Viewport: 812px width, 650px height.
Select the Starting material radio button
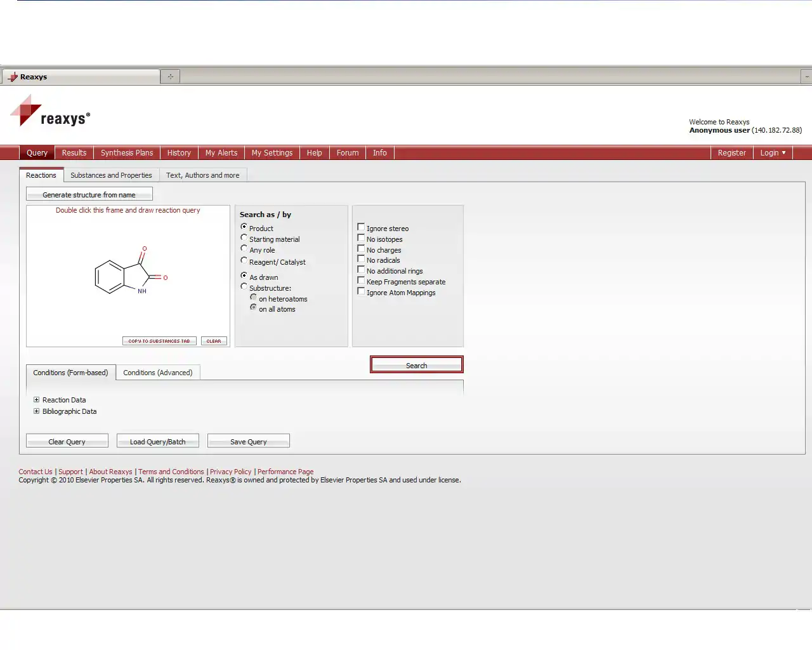coord(244,238)
